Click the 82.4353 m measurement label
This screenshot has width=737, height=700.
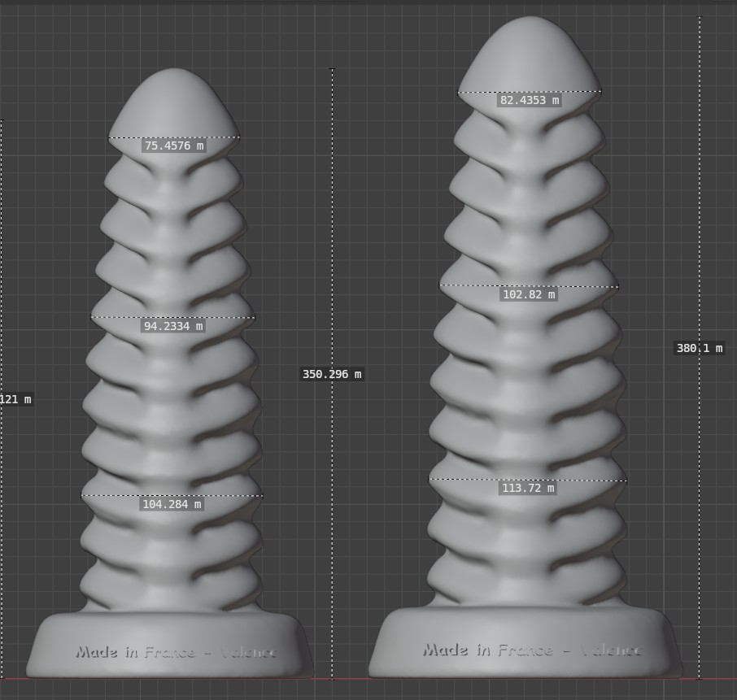pos(530,101)
